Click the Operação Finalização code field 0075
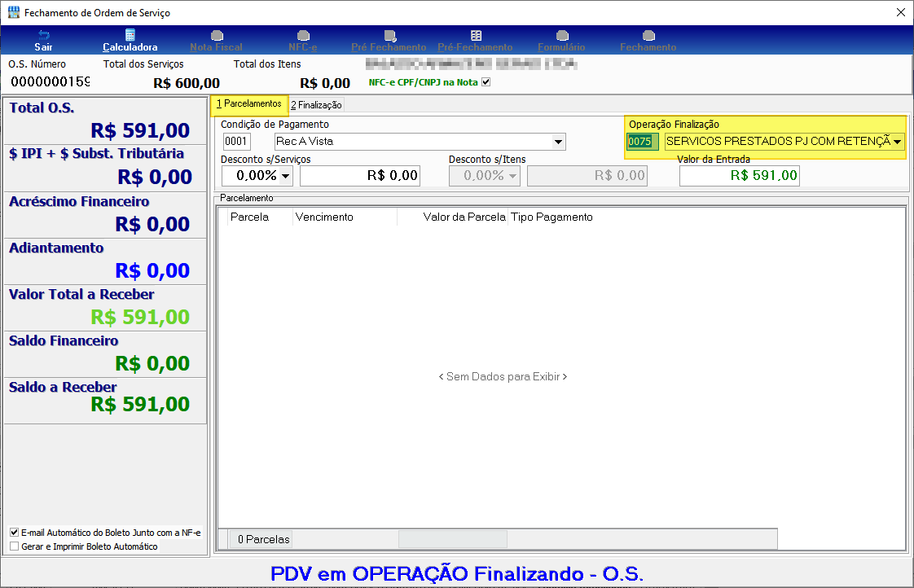914x588 pixels. point(643,142)
